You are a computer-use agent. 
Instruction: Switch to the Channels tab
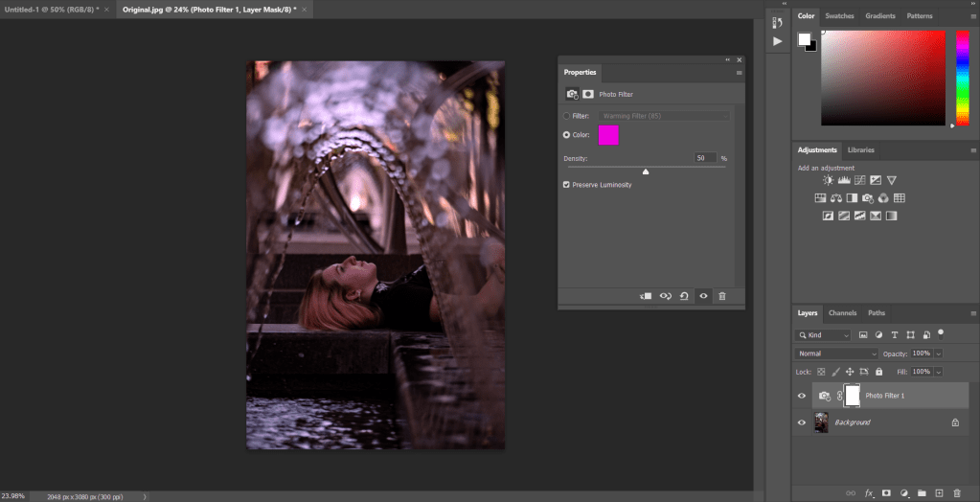pyautogui.click(x=842, y=313)
